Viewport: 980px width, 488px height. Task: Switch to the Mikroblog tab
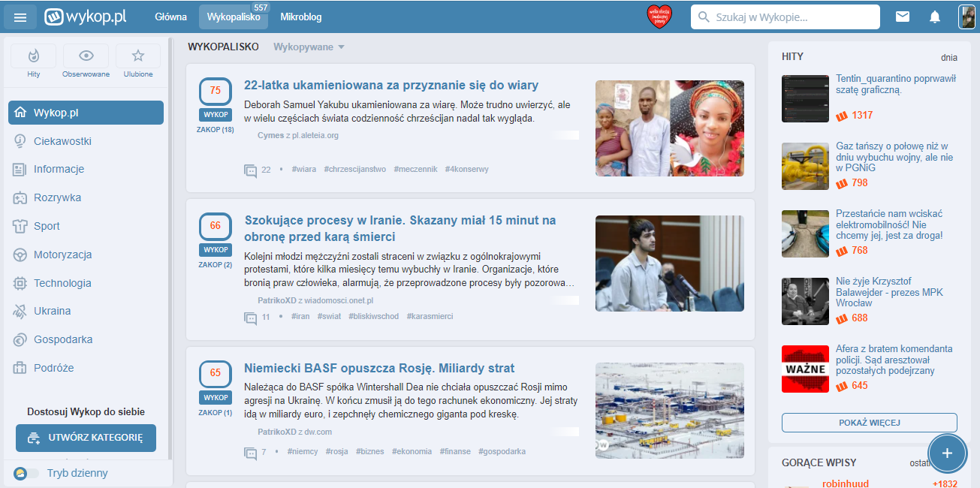point(301,17)
